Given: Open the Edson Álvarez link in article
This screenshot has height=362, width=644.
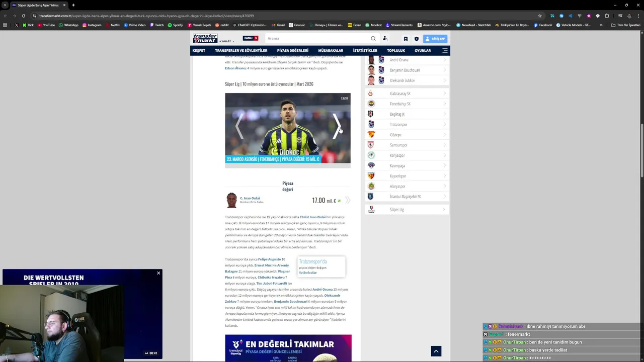Looking at the screenshot, I should point(235,68).
